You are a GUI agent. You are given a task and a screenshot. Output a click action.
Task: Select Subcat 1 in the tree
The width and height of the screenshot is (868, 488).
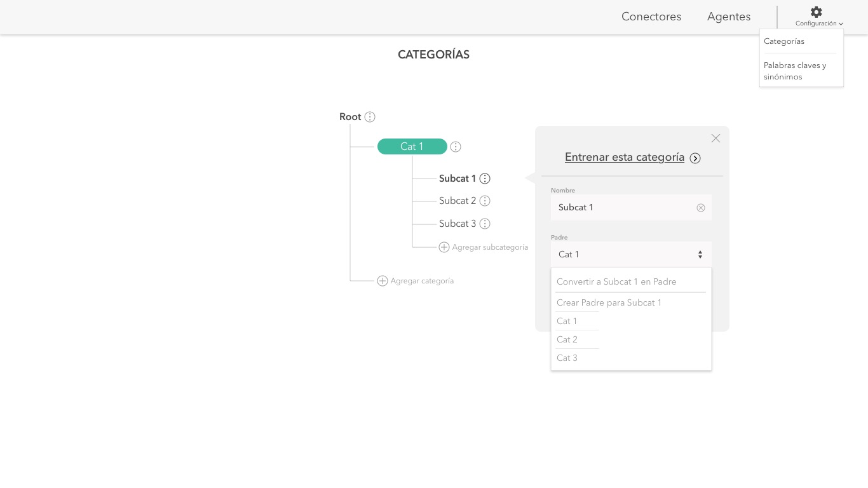[458, 179]
